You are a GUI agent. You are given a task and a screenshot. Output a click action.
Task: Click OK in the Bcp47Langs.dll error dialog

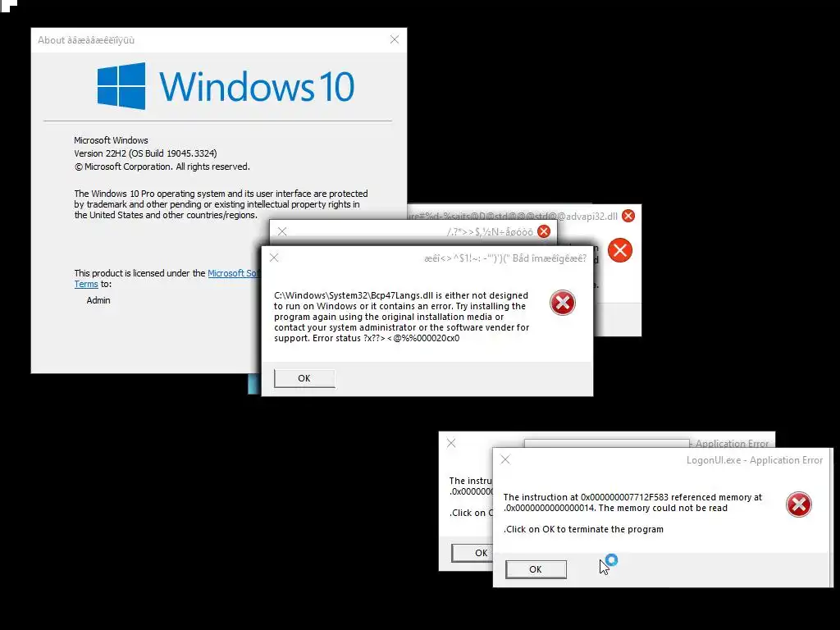click(x=304, y=378)
